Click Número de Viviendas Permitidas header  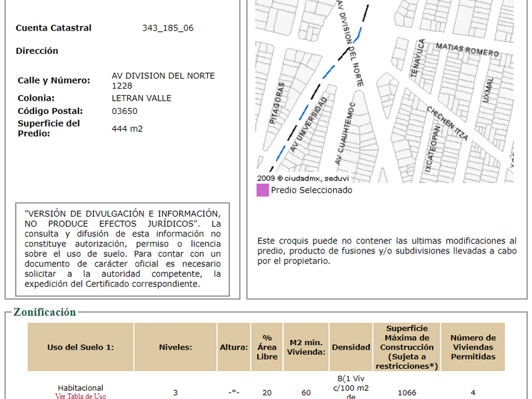click(x=473, y=347)
